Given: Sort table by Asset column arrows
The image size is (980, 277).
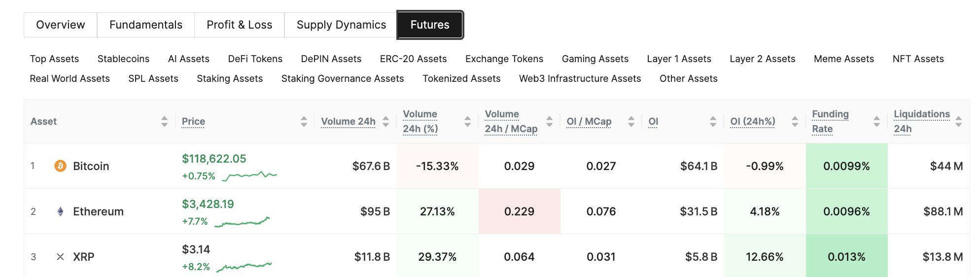Looking at the screenshot, I should point(164,122).
